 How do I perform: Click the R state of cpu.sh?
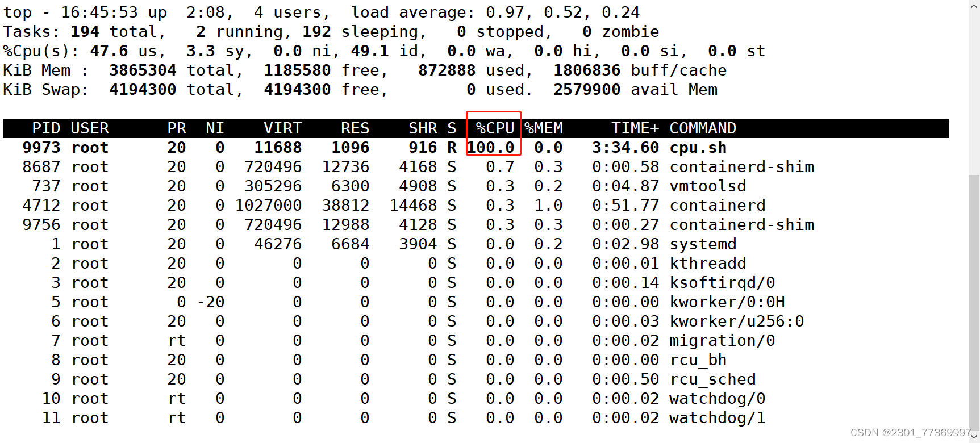pyautogui.click(x=452, y=148)
